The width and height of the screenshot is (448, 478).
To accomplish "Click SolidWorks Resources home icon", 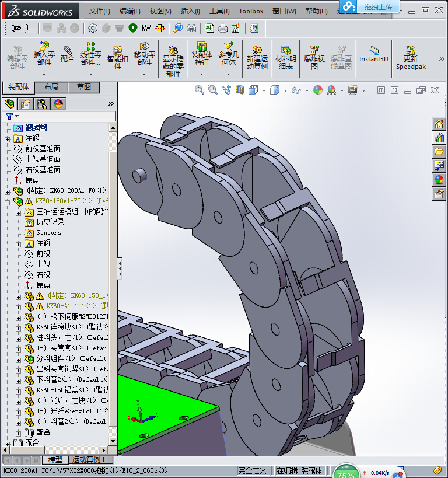I will (439, 124).
